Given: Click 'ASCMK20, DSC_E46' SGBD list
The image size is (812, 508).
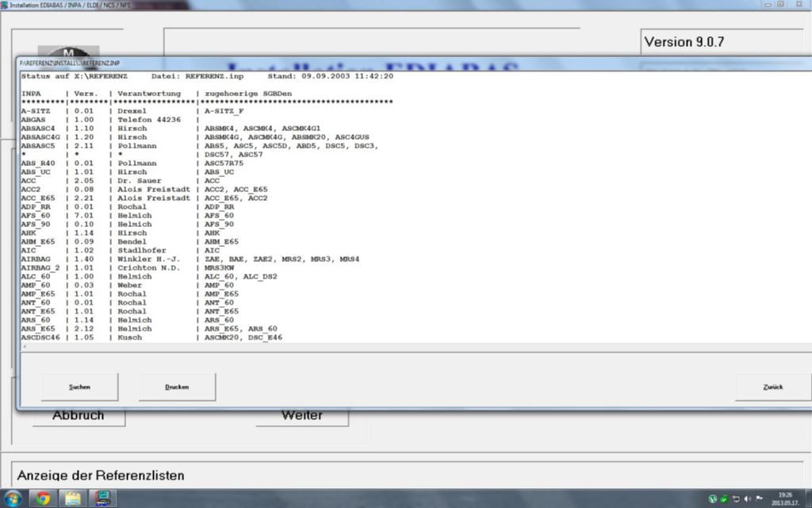Looking at the screenshot, I should click(x=243, y=337).
